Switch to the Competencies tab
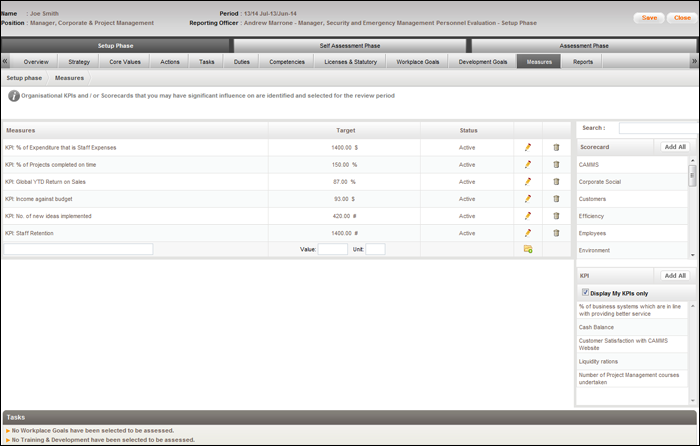 tap(287, 62)
